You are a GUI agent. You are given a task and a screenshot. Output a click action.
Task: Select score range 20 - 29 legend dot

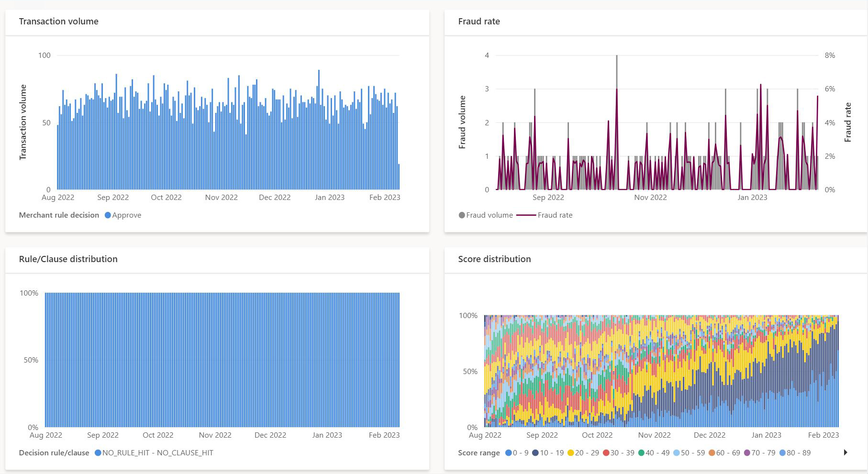point(570,453)
